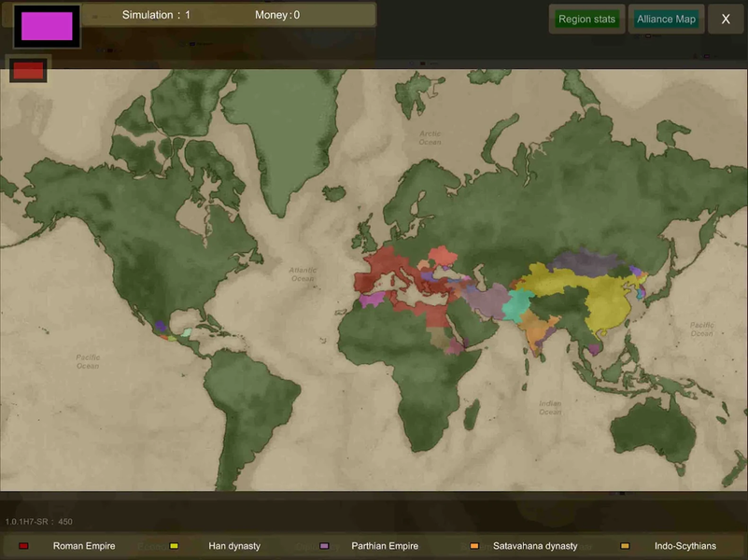
Task: Click the Parthian Empire legend label
Action: click(x=386, y=546)
